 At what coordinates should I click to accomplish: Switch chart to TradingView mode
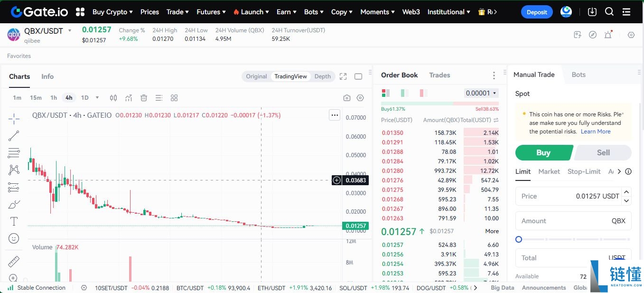tap(290, 76)
